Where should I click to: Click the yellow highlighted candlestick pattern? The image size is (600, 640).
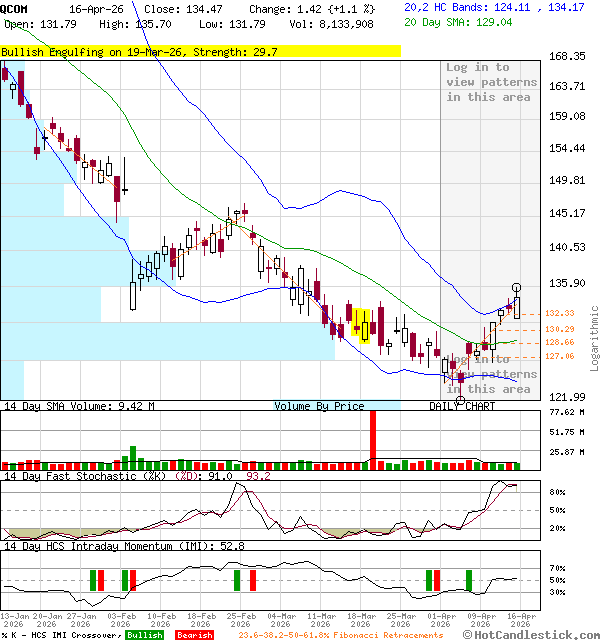pyautogui.click(x=361, y=325)
